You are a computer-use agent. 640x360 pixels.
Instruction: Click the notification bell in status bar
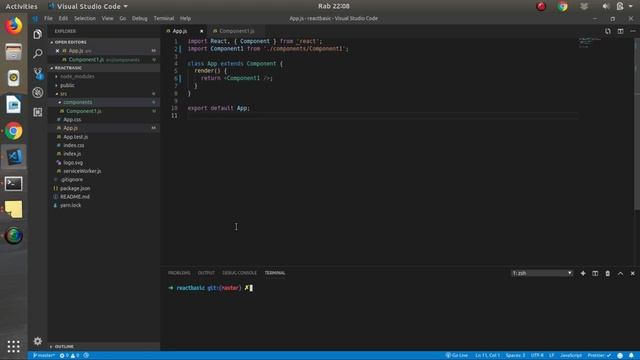tap(631, 356)
